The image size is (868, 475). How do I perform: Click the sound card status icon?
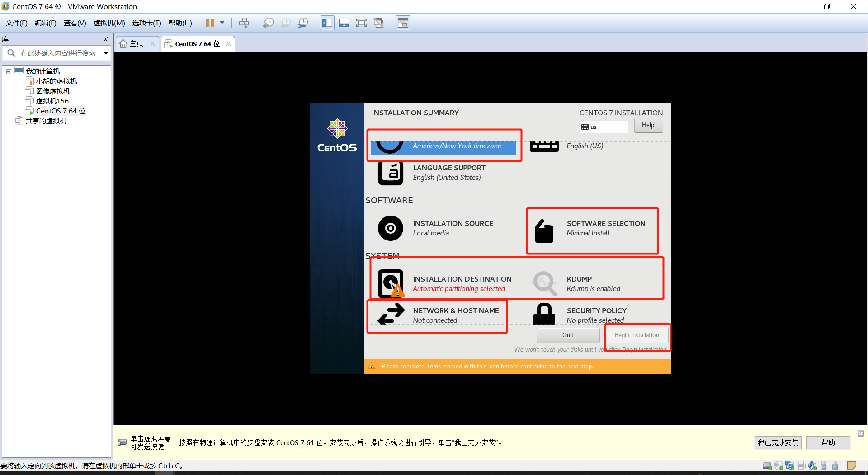(x=812, y=466)
